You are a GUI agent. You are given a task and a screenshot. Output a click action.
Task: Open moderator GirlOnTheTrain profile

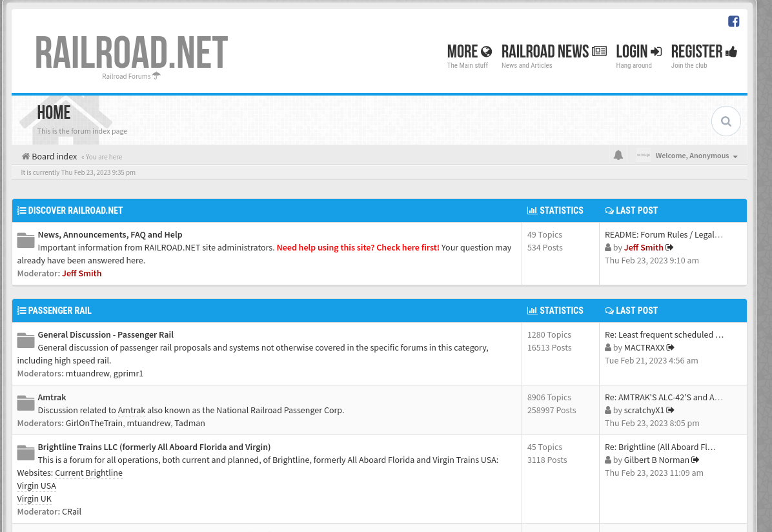(94, 423)
